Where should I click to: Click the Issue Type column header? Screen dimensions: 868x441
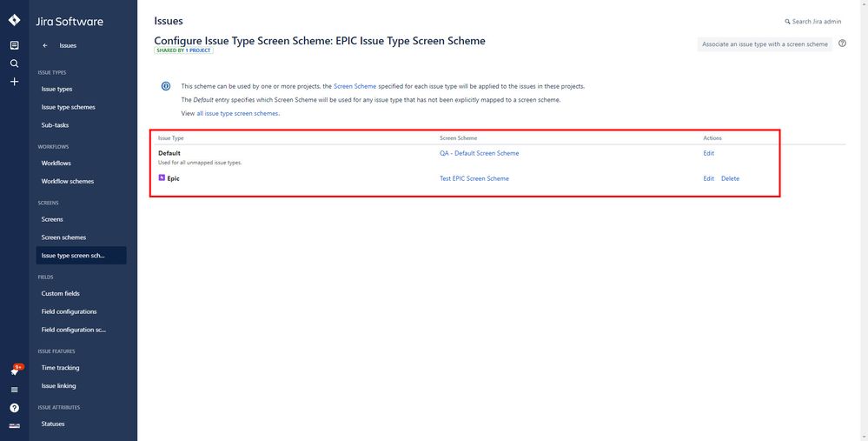click(x=171, y=138)
